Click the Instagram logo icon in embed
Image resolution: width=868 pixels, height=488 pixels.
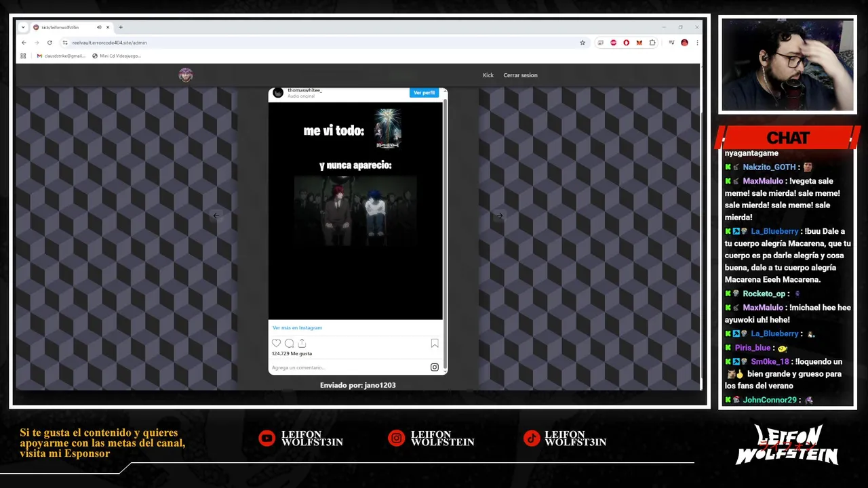tap(435, 367)
